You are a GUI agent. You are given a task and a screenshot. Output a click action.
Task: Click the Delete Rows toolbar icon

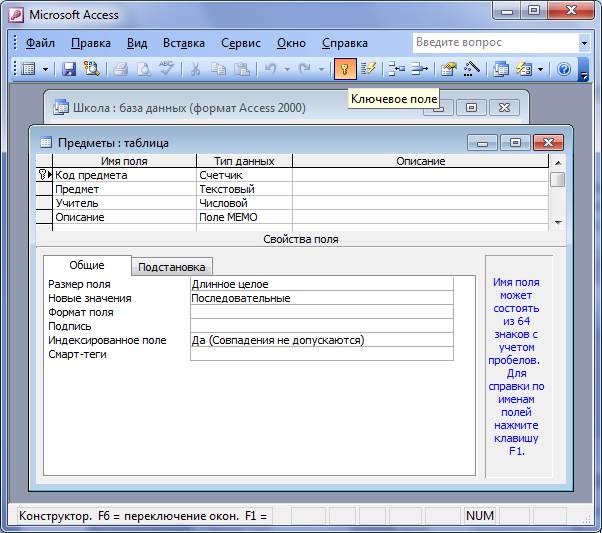420,69
